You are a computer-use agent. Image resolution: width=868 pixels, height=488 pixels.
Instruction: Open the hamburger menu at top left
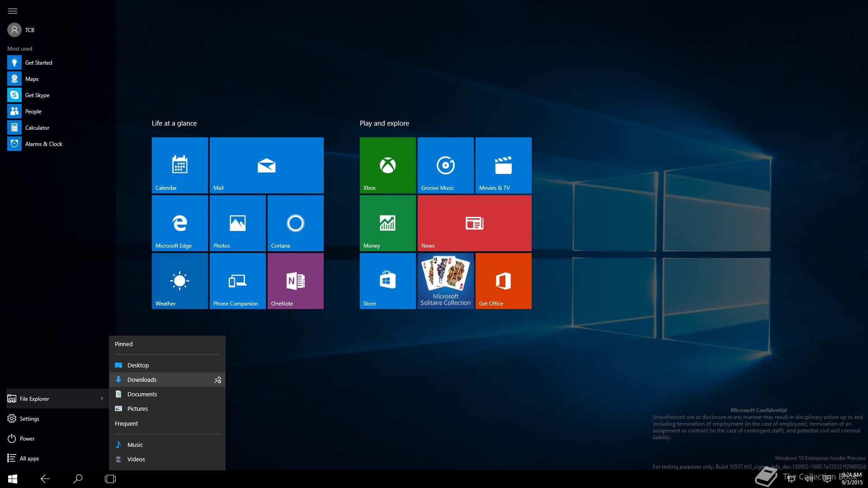[x=13, y=11]
